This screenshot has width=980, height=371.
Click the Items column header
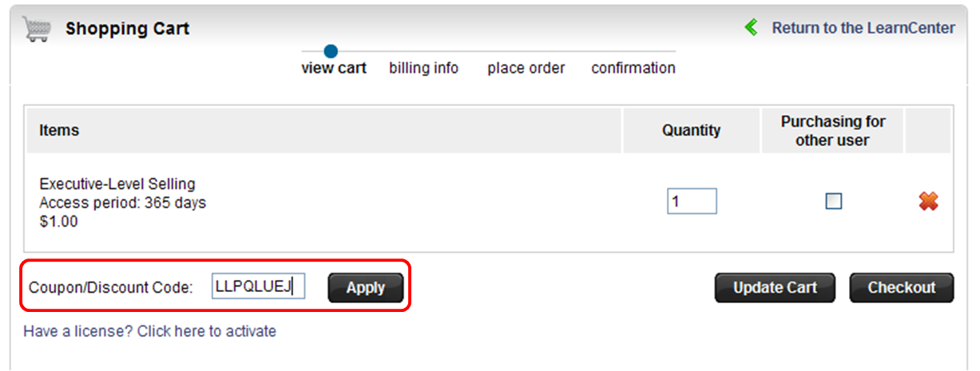(x=59, y=130)
